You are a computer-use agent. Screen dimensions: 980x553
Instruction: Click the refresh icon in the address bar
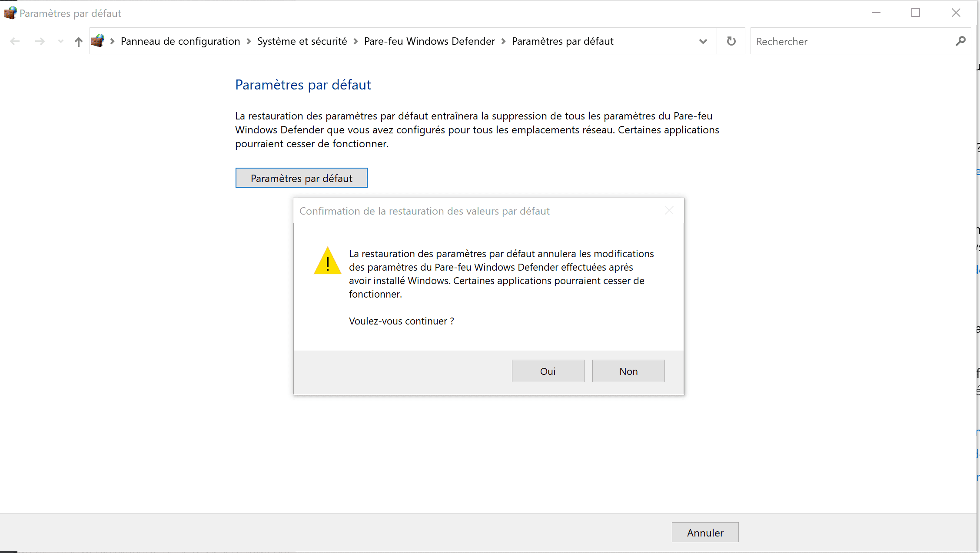(731, 41)
